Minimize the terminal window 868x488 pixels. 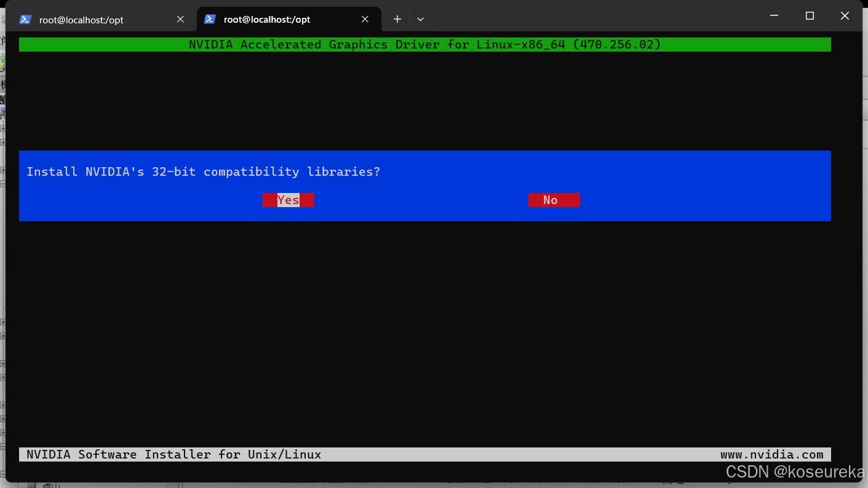(774, 16)
